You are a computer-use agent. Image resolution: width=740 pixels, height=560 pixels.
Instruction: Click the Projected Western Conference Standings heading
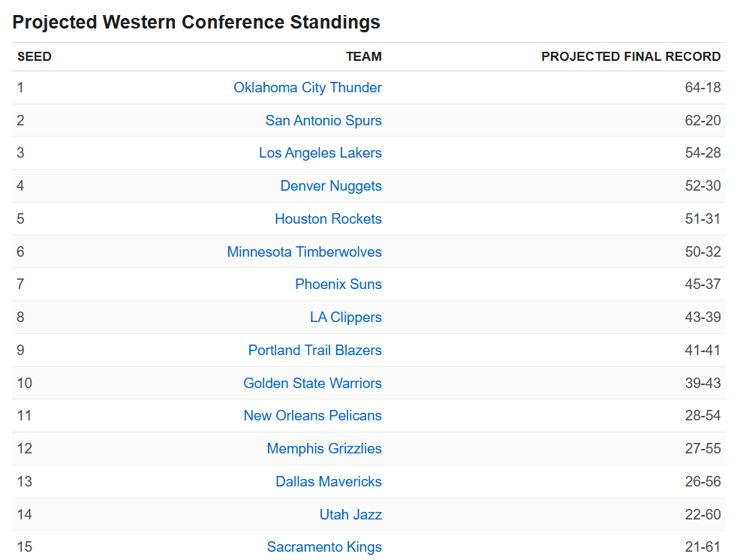(x=196, y=23)
